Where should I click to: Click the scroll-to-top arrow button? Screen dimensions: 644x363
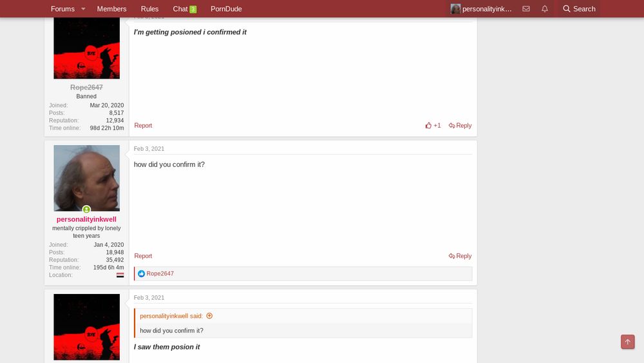[x=627, y=342]
